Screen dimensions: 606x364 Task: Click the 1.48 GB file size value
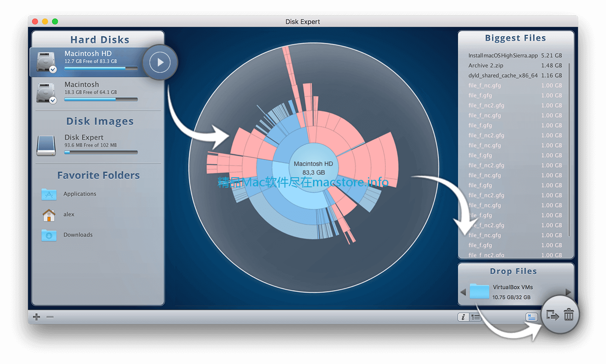(x=552, y=66)
